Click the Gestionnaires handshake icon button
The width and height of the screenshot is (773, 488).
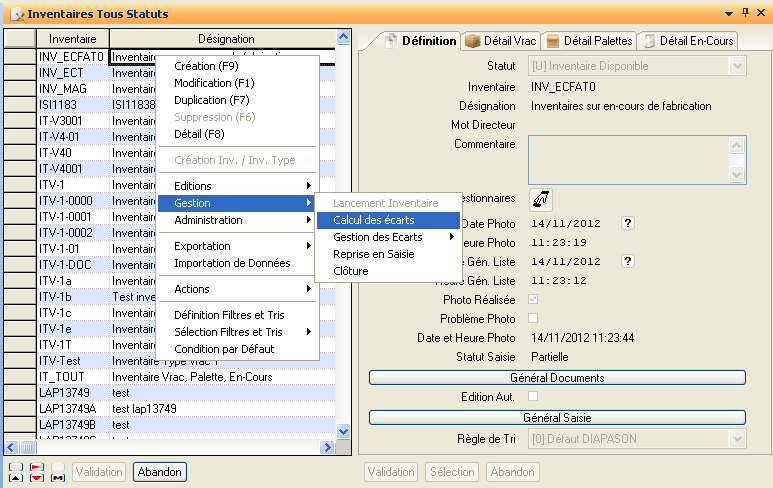[540, 199]
